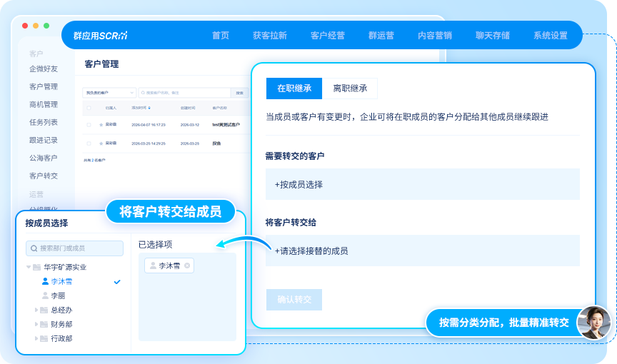This screenshot has height=364, width=617.
Task: Click the person icon inside 李沐雪 chip
Action: [153, 266]
